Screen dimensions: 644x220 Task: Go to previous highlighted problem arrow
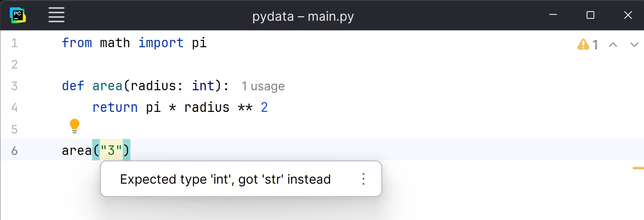613,45
